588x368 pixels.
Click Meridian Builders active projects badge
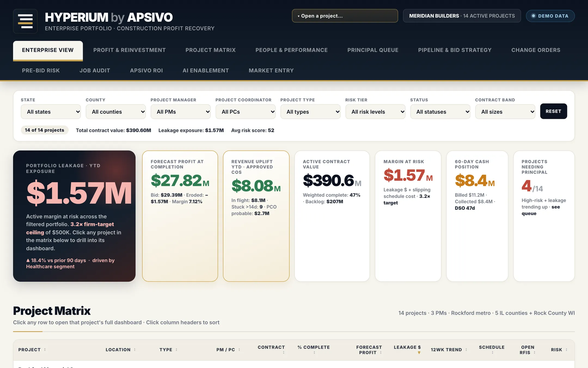point(462,16)
